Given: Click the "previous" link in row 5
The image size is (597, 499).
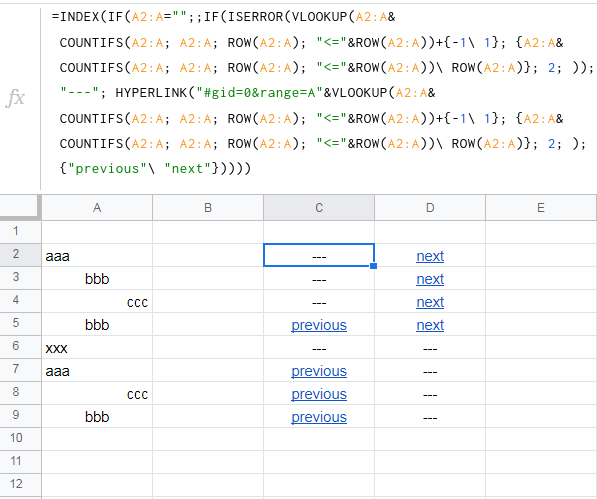Looking at the screenshot, I should click(319, 325).
